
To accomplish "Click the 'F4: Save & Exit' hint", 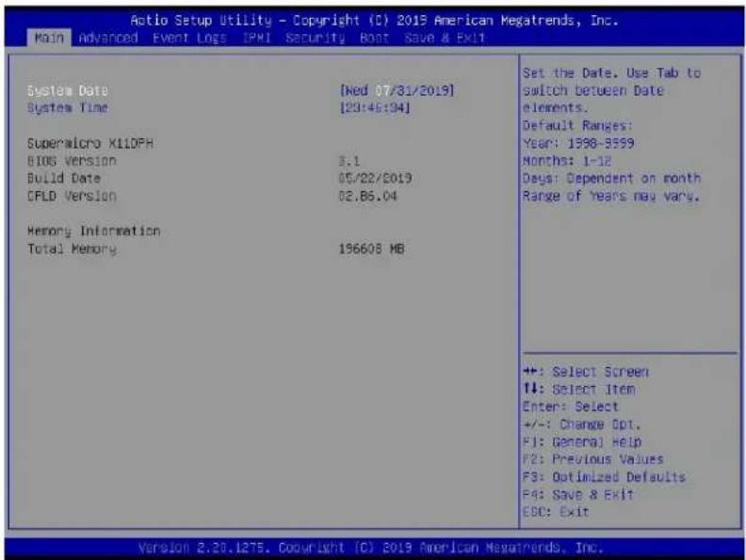I will [577, 495].
